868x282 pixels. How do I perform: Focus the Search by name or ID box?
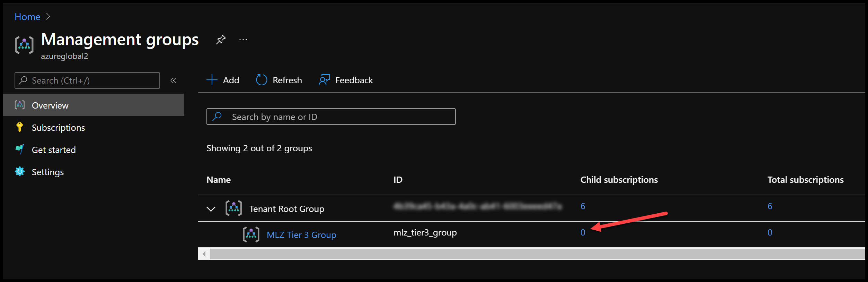pos(331,117)
